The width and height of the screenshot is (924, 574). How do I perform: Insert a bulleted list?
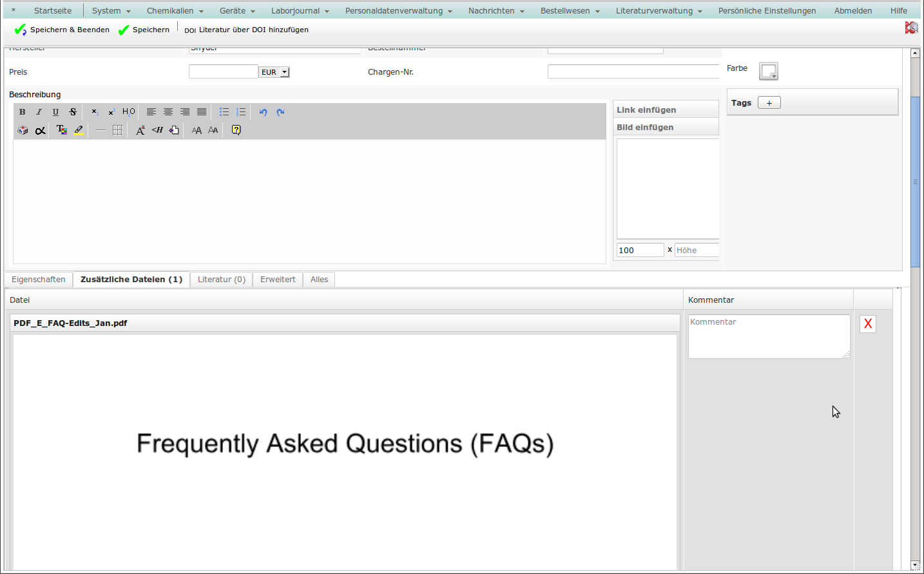(224, 112)
